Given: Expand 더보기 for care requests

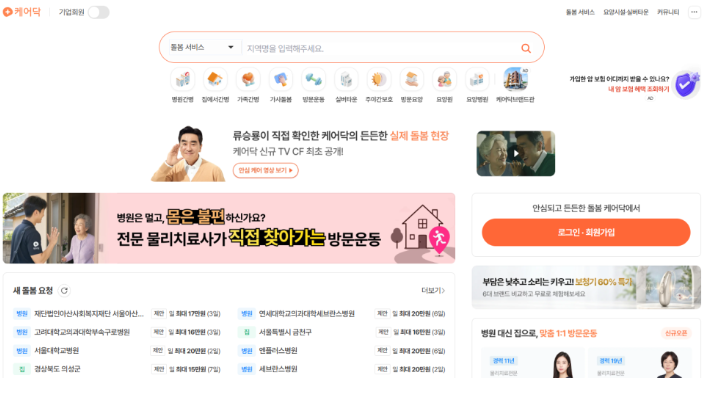Looking at the screenshot, I should (433, 290).
